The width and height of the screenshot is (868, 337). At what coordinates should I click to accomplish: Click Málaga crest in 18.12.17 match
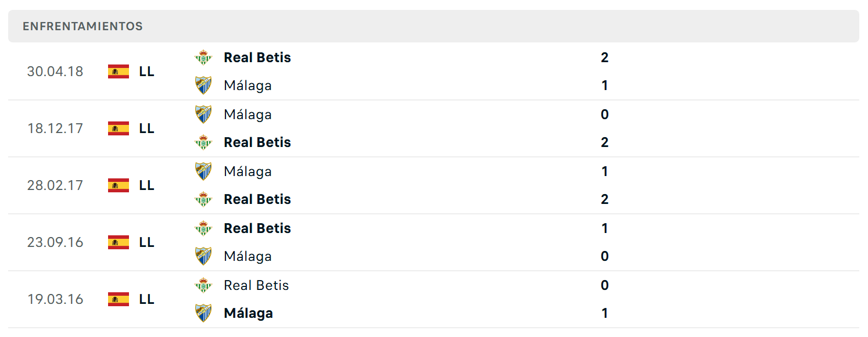[203, 114]
